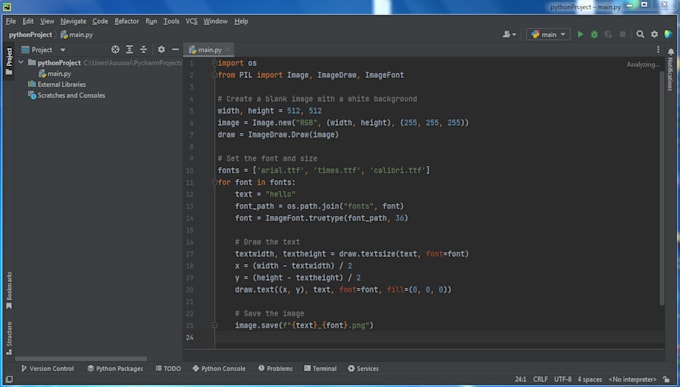Fold the for loop at line 11
This screenshot has width=680, height=387.
click(214, 183)
